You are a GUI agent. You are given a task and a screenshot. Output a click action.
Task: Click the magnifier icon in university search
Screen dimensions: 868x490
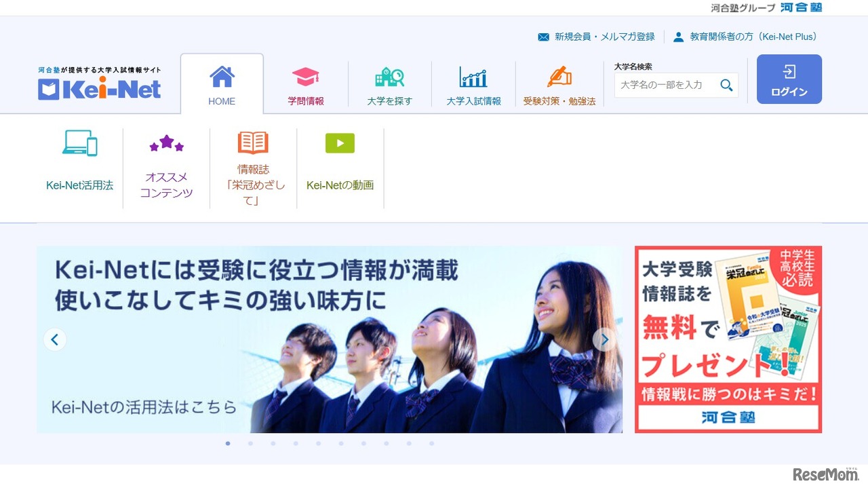click(x=726, y=85)
